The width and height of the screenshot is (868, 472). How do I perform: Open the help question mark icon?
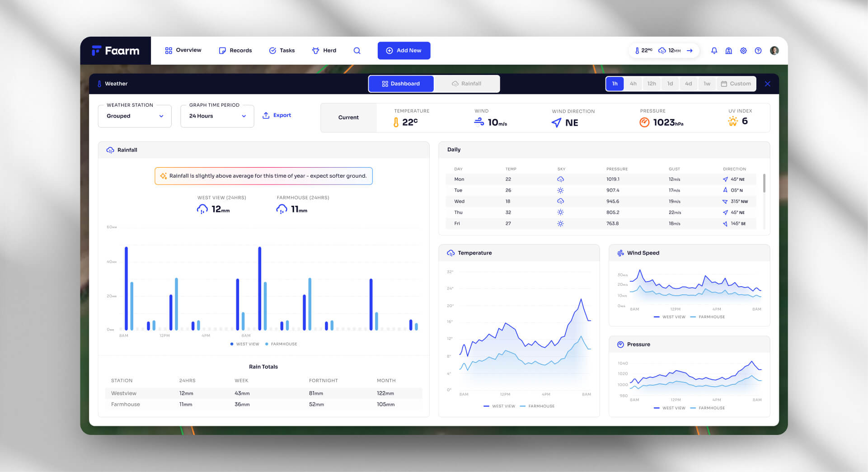click(x=758, y=51)
